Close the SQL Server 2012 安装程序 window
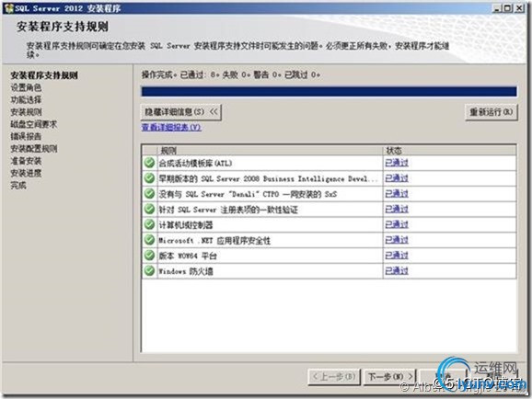 point(519,8)
